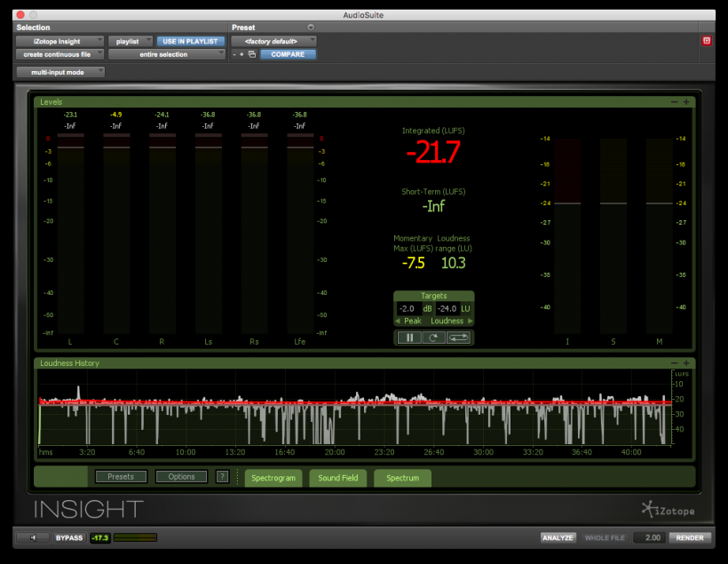This screenshot has width=728, height=564.
Task: Click the ANALYZE button
Action: tap(558, 537)
